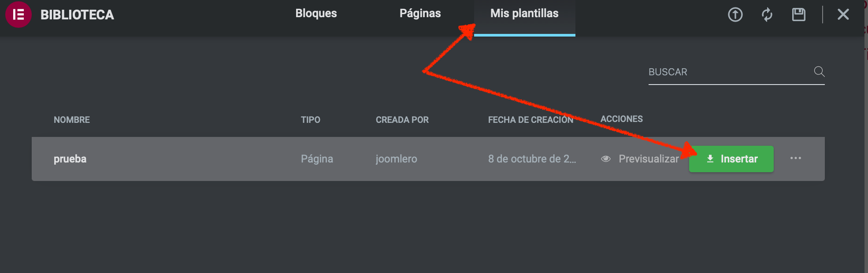
Task: Open the import template upload icon
Action: 735,15
